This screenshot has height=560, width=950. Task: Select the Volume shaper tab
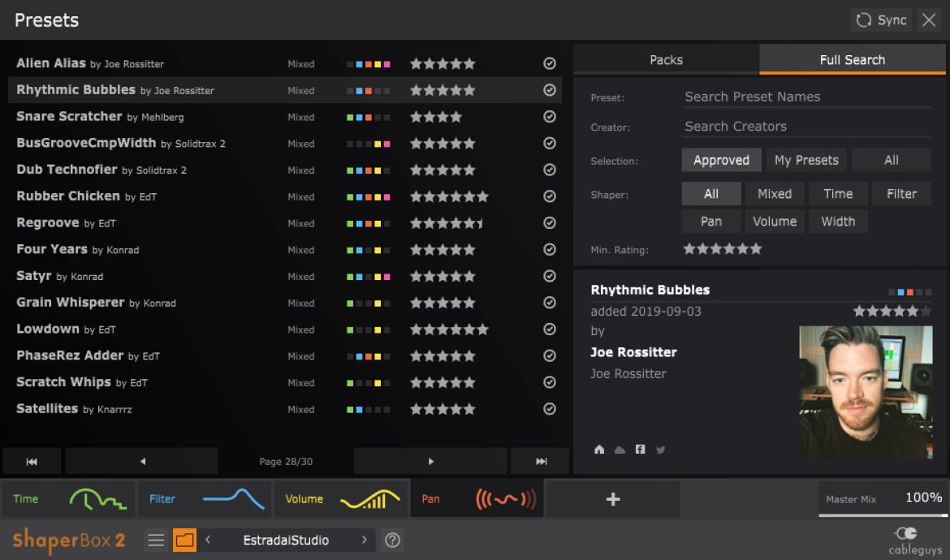point(342,499)
